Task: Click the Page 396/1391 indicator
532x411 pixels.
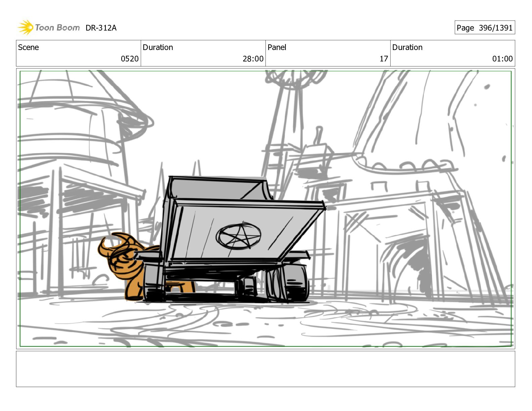Action: coord(485,28)
